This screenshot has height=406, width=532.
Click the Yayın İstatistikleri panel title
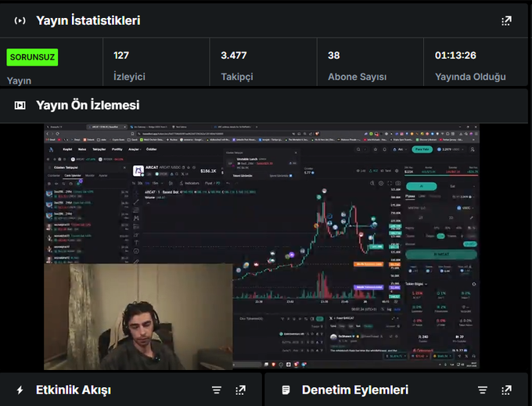pyautogui.click(x=88, y=20)
